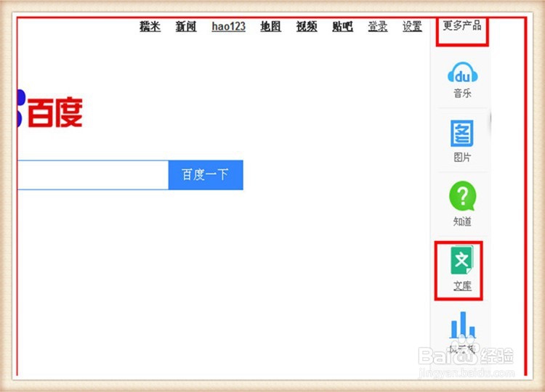
Task: Click the 百度一下 search button
Action: 206,175
